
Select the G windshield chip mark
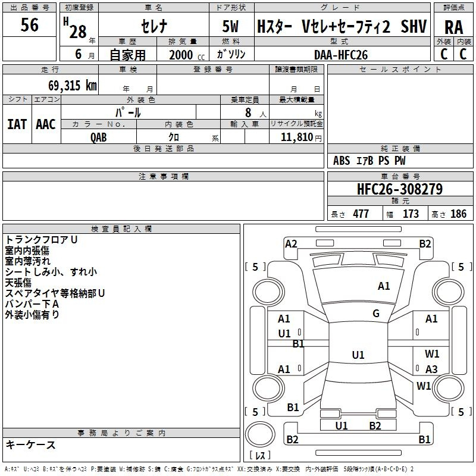click(376, 314)
